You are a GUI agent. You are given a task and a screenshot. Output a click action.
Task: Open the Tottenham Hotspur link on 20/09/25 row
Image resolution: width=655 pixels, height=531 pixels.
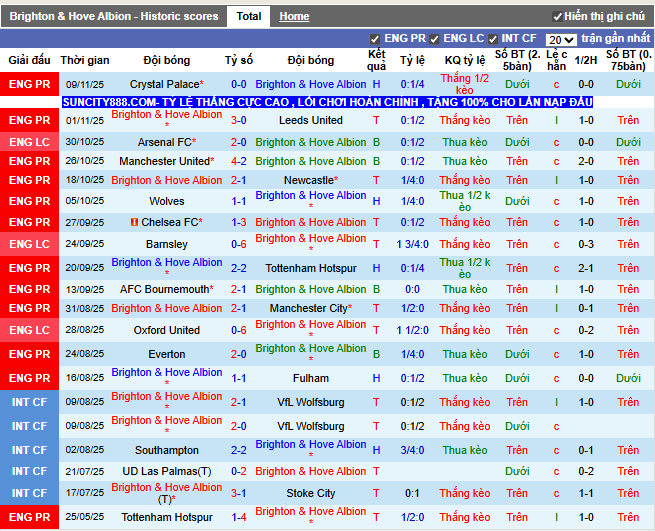coord(311,269)
